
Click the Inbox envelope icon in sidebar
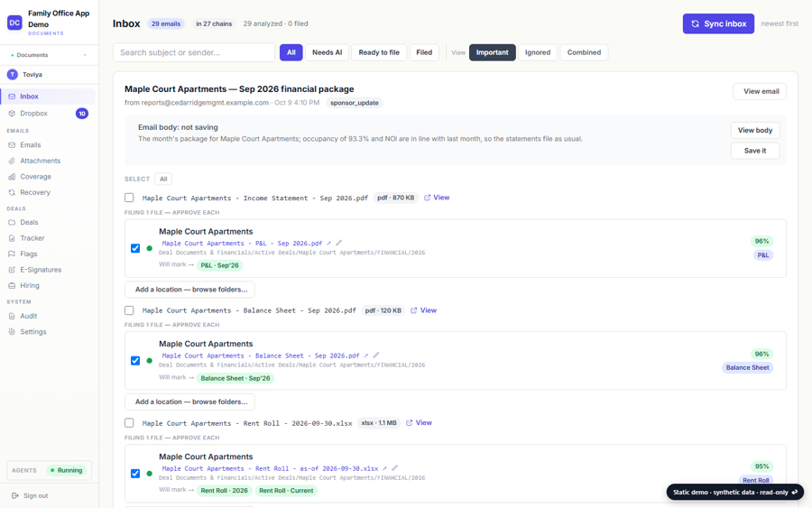[x=12, y=97]
